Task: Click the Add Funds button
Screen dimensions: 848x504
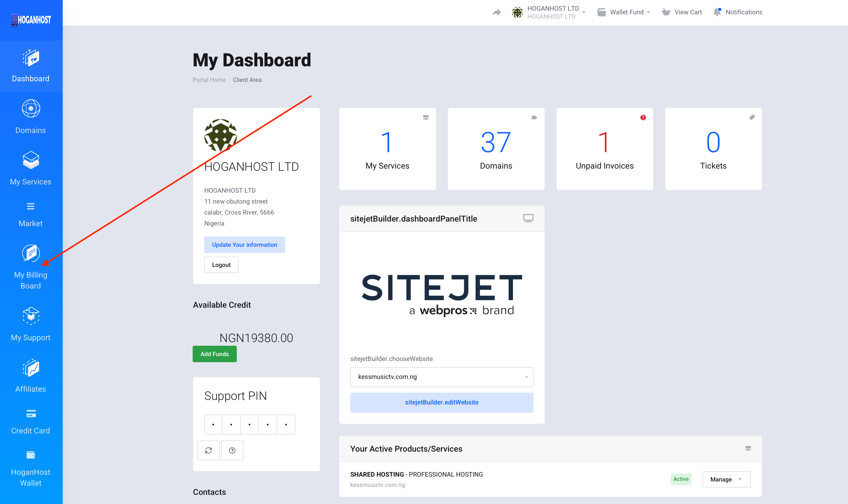Action: 215,354
